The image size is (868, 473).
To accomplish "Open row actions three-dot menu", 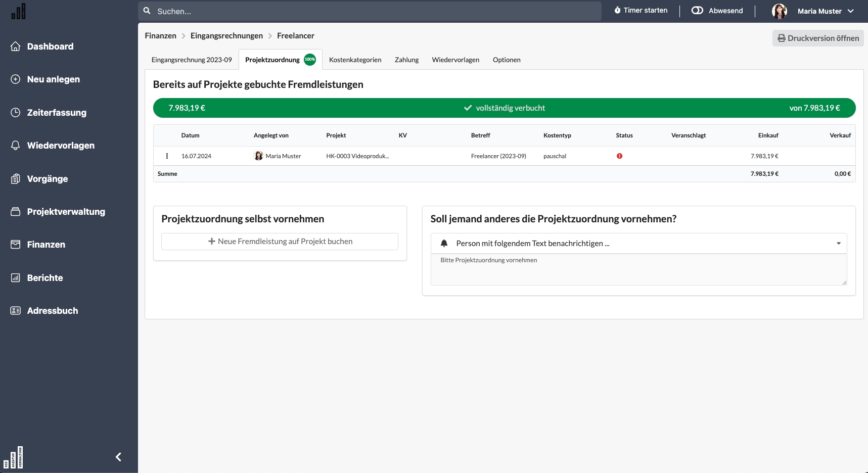I will click(167, 156).
